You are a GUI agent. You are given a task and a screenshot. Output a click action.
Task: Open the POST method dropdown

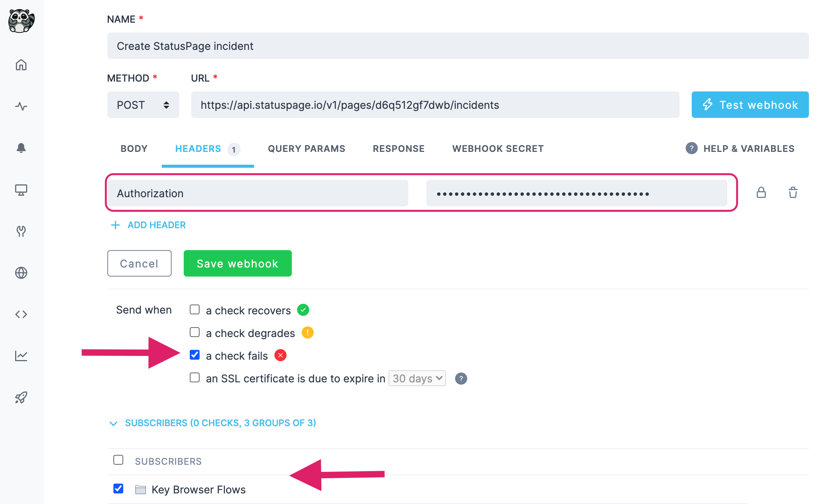143,105
